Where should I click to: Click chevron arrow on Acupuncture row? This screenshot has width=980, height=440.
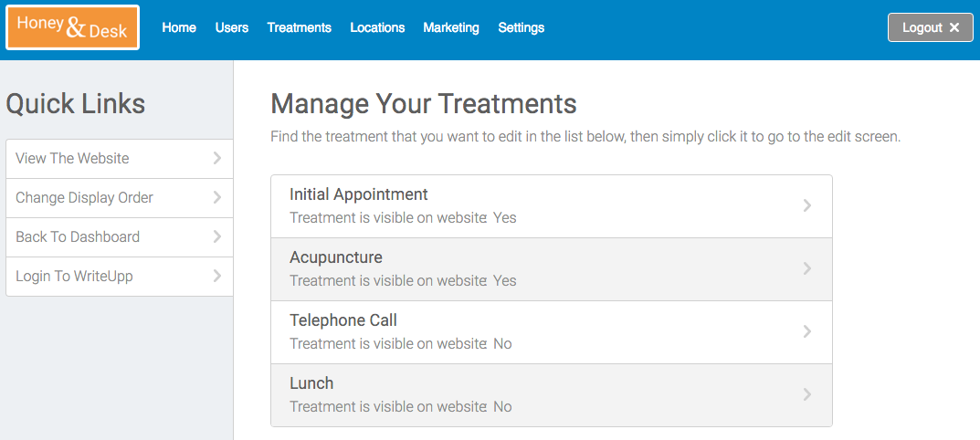point(806,268)
